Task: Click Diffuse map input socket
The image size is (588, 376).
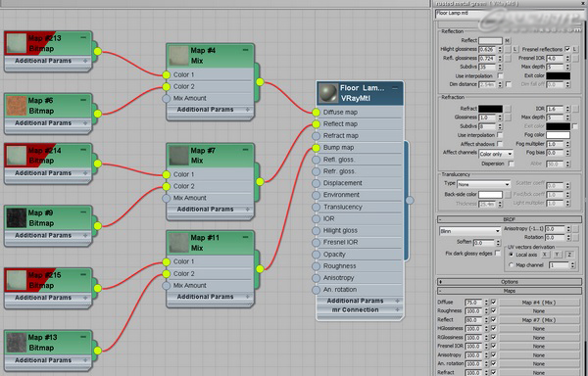Action: pos(317,112)
